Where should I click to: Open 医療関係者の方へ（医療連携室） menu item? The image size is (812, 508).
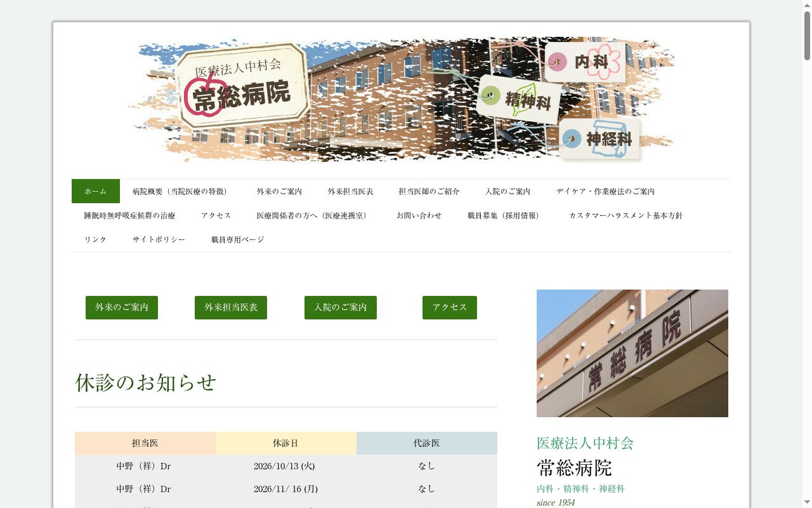tap(314, 215)
